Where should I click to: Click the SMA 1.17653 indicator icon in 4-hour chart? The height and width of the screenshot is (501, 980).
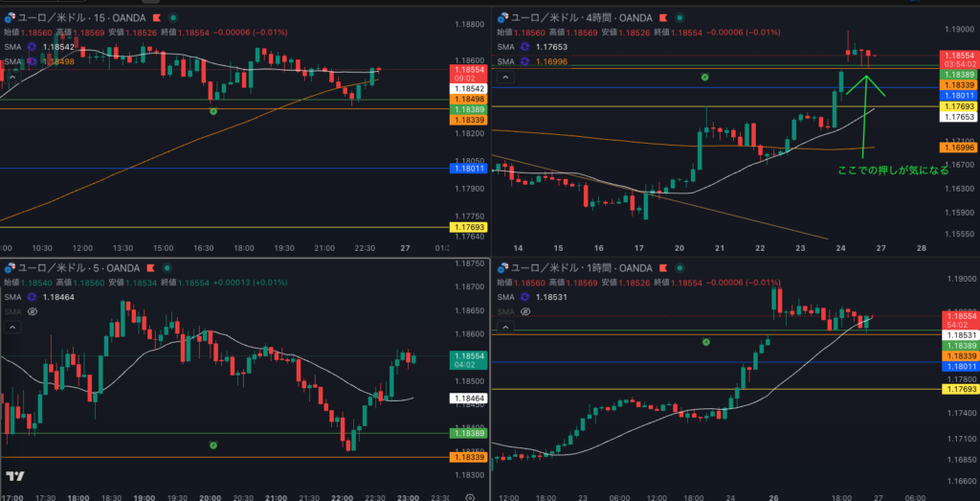coord(525,46)
